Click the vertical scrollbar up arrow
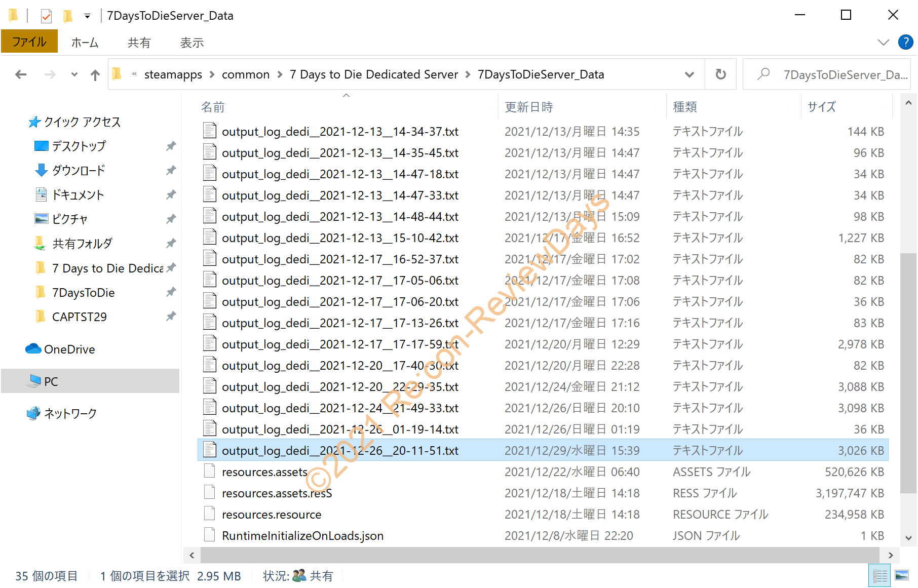Image resolution: width=918 pixels, height=588 pixels. [908, 103]
